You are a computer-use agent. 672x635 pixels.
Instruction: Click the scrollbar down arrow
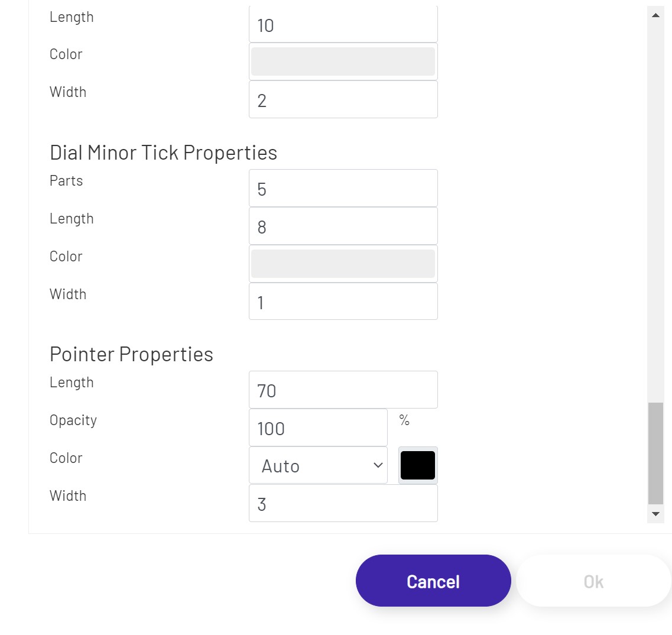click(655, 514)
